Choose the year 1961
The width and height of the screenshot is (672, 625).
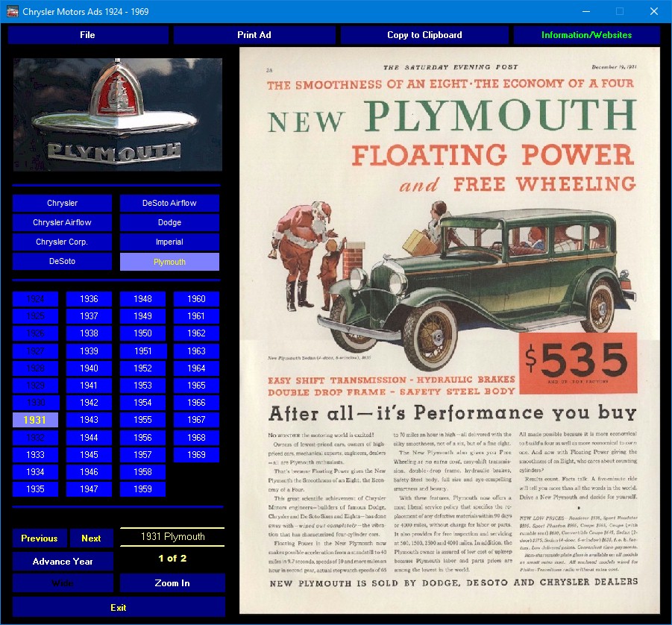pyautogui.click(x=196, y=316)
